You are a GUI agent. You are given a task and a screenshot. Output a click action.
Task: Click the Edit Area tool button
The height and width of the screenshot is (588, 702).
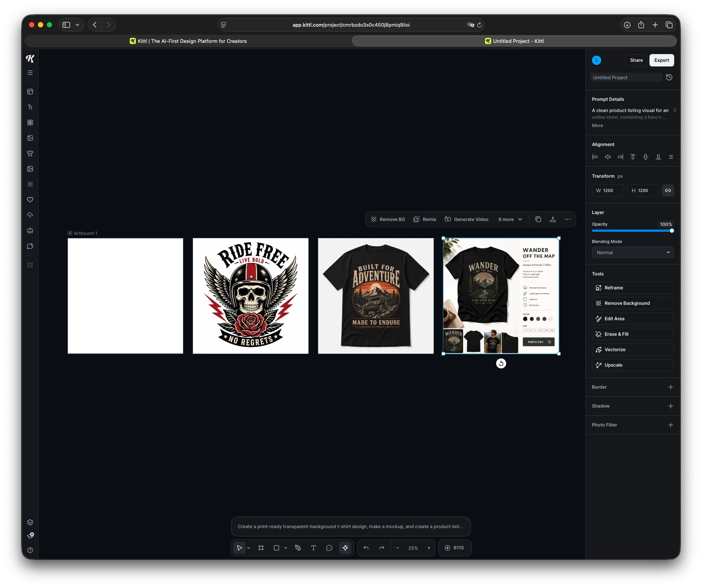[x=633, y=319]
